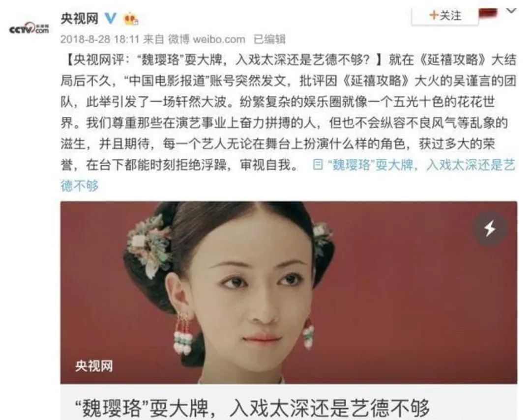Click the 《延禧攻略》大结局 text in post
Screen dimensions: 531x420
click(x=468, y=60)
